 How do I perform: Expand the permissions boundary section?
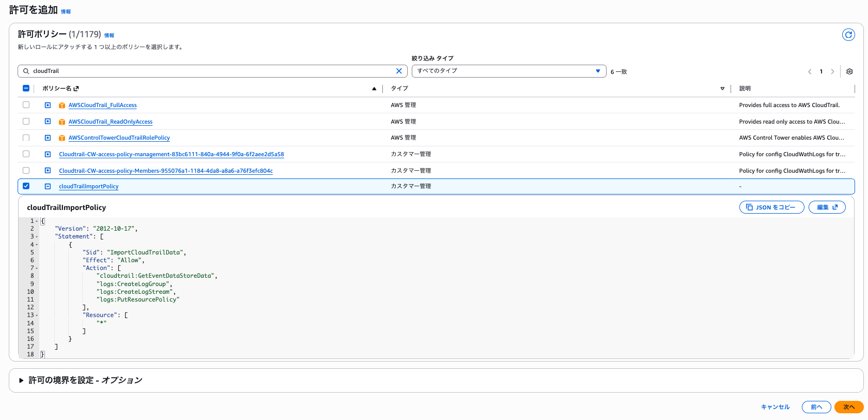click(x=22, y=380)
